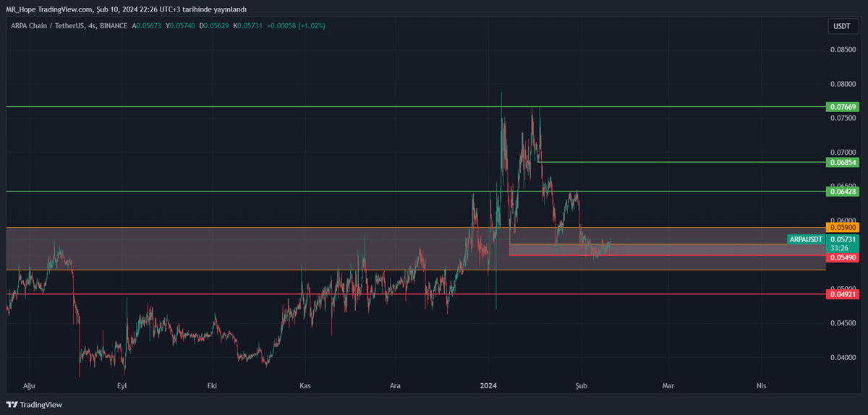
Task: Select the orange 0.05900 price label
Action: (x=843, y=227)
